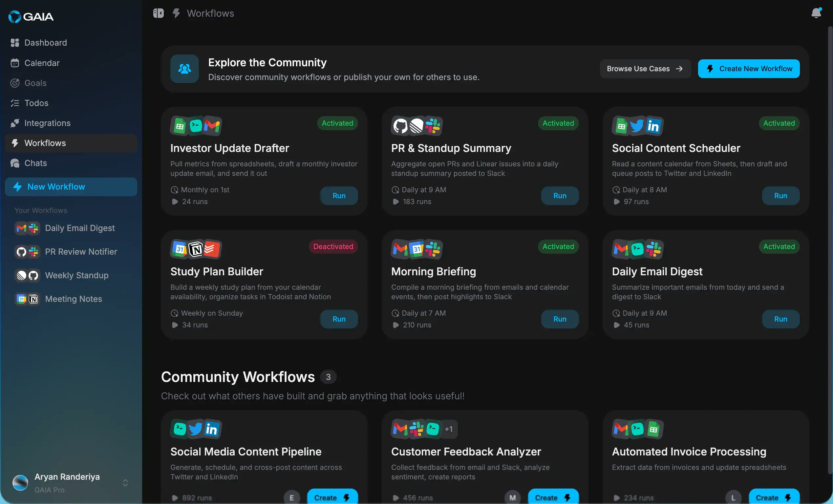The height and width of the screenshot is (504, 833).
Task: Click the +1 integrations badge on Customer Feedback Analyzer
Action: (449, 429)
